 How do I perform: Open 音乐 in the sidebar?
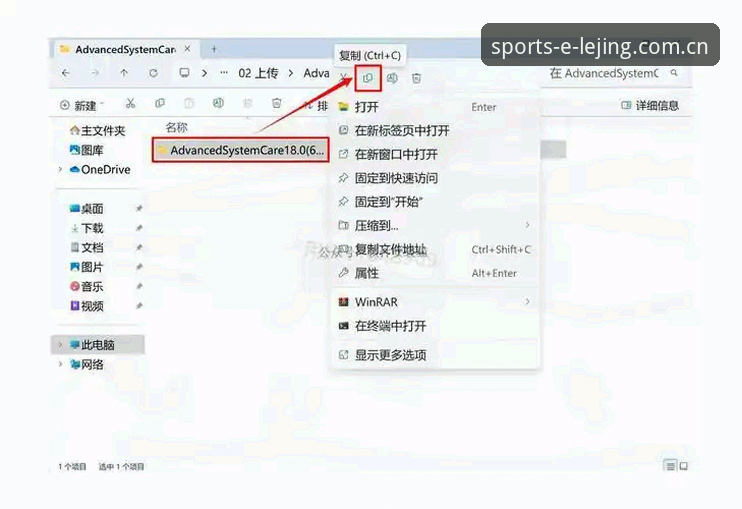coord(86,286)
